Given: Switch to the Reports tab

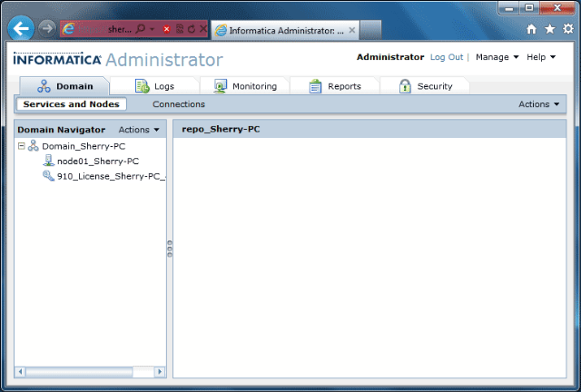Looking at the screenshot, I should tap(335, 86).
